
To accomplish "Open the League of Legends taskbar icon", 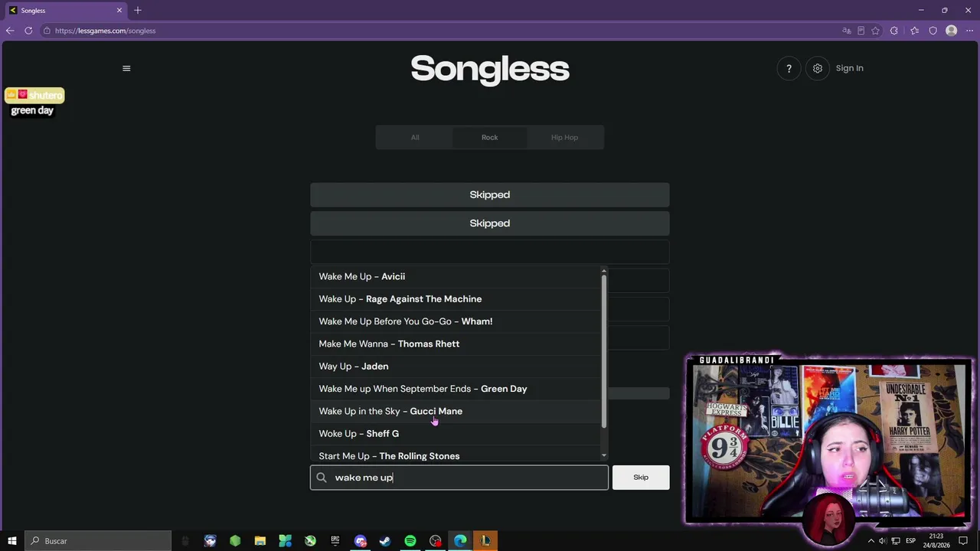I will pos(485,541).
